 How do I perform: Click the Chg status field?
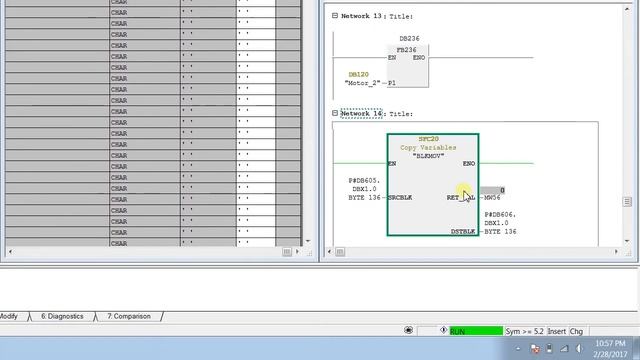point(576,331)
